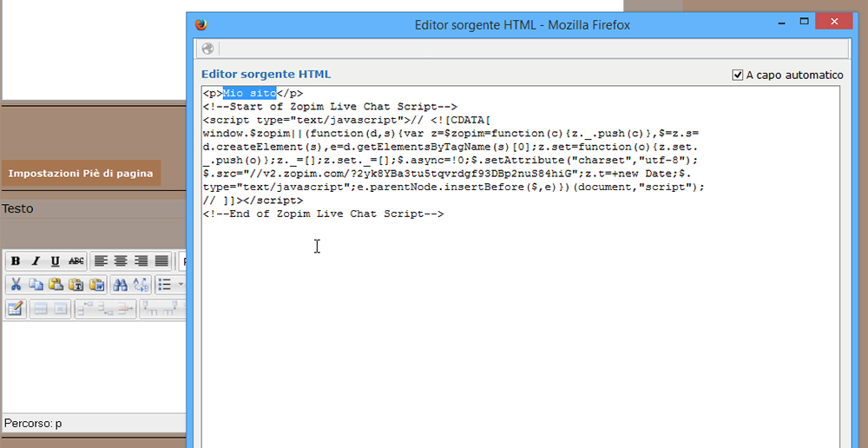Open the bullet list style dropdown arrow
This screenshot has height=448, width=868.
pyautogui.click(x=181, y=285)
